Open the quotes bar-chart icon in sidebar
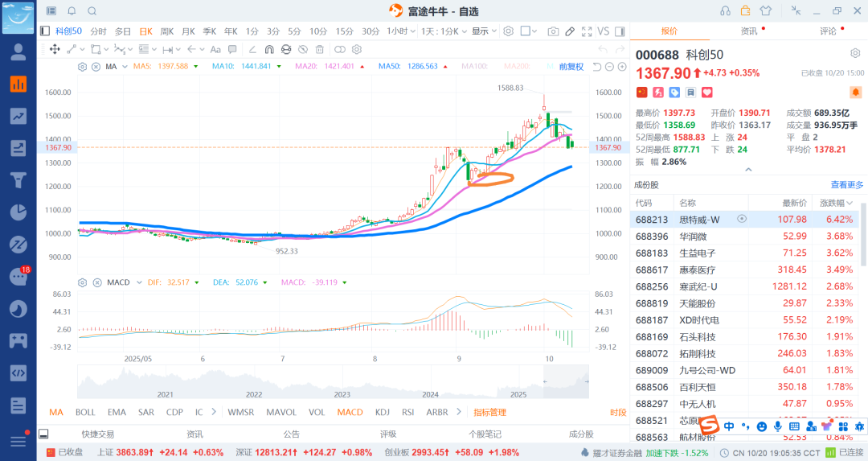 coord(18,84)
